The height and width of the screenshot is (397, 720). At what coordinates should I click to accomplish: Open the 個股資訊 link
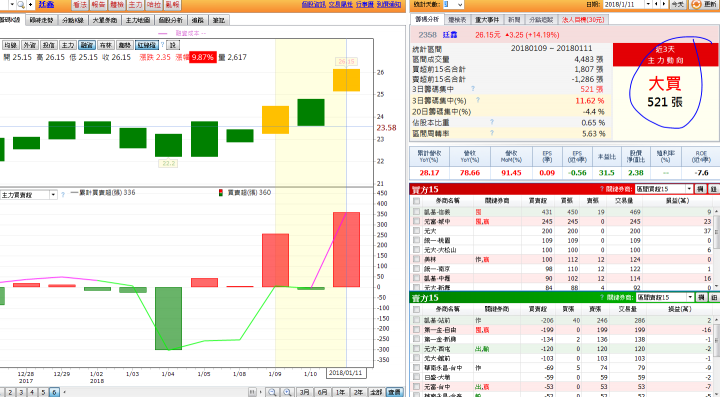tap(314, 5)
